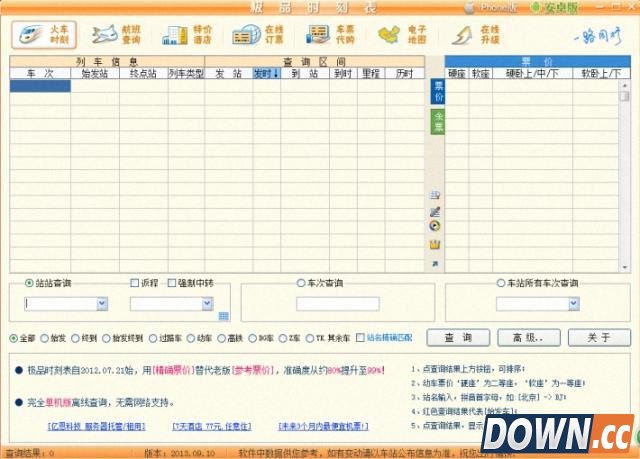Select the Z车 filter radio button
This screenshot has width=640, height=459.
click(x=282, y=338)
